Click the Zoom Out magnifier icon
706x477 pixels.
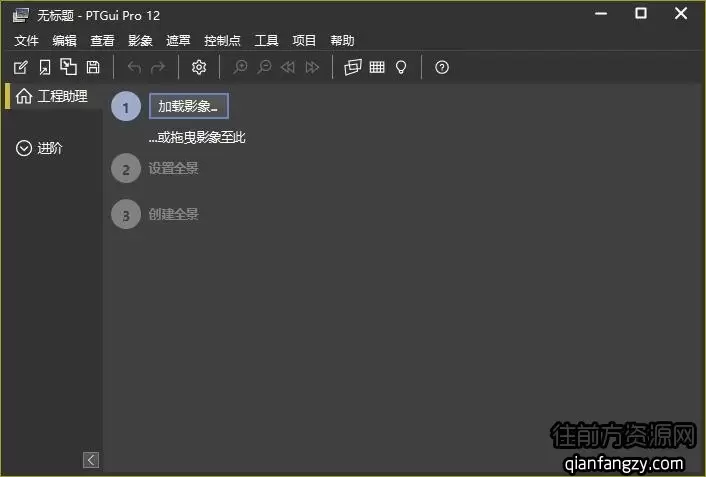coord(265,67)
